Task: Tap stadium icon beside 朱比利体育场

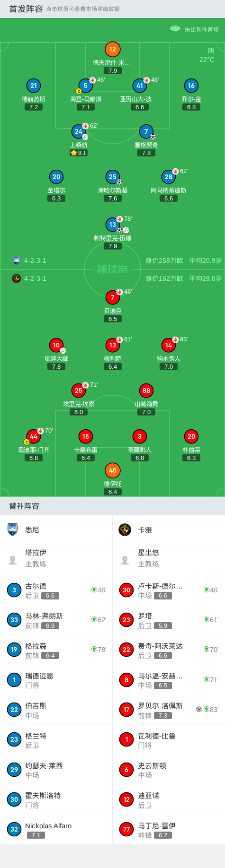Action: (x=175, y=29)
